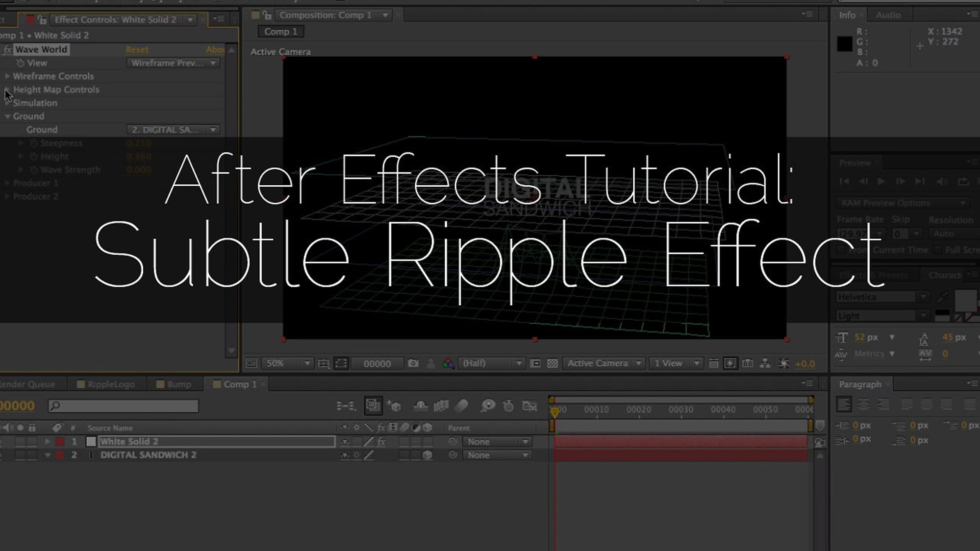Toggle the transparency grid icon
Viewport: 980px width, 551px height.
pyautogui.click(x=552, y=363)
